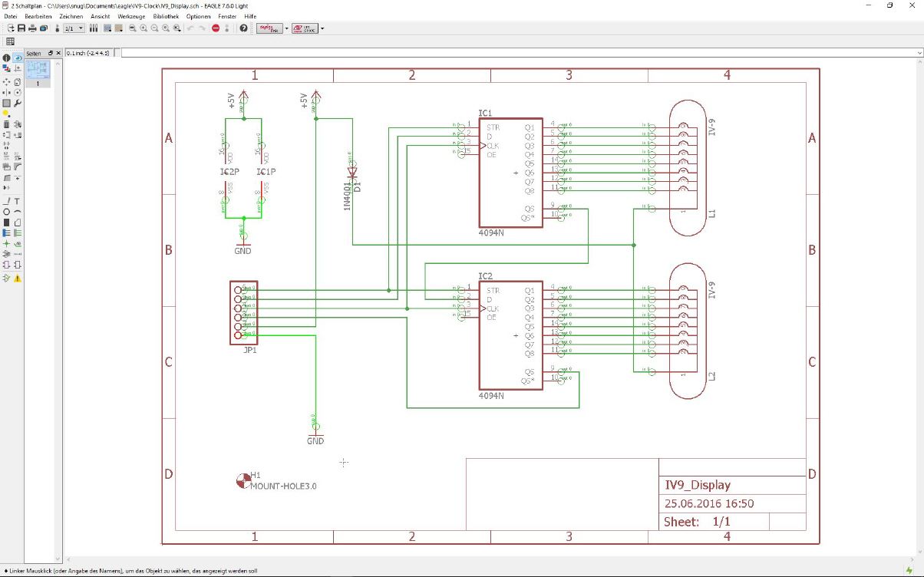Screen dimensions: 924x577
Task: Click the designlink button
Action: click(x=269, y=28)
